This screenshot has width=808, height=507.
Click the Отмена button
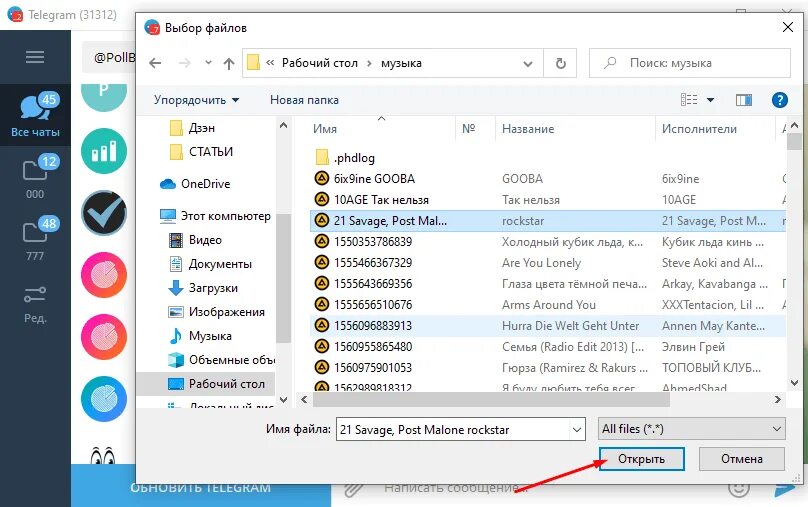[742, 459]
